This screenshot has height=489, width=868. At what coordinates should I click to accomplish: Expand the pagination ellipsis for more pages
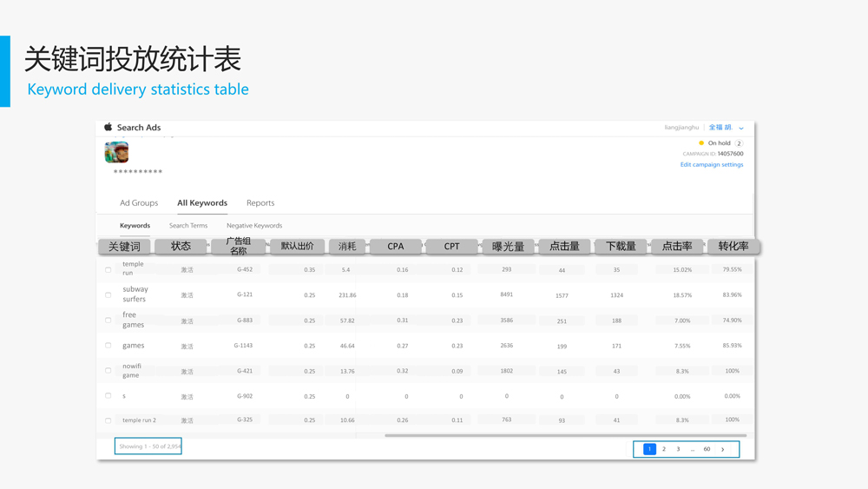coord(693,449)
